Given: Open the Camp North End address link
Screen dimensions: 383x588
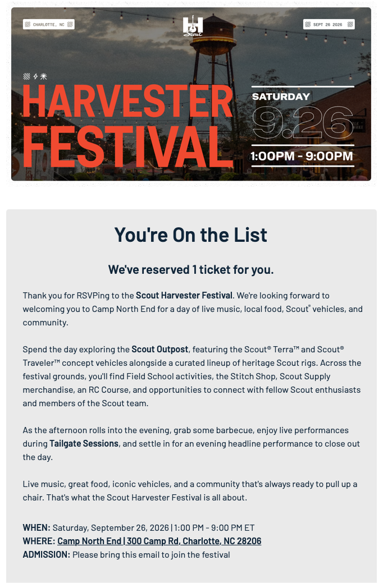Looking at the screenshot, I should [x=159, y=541].
